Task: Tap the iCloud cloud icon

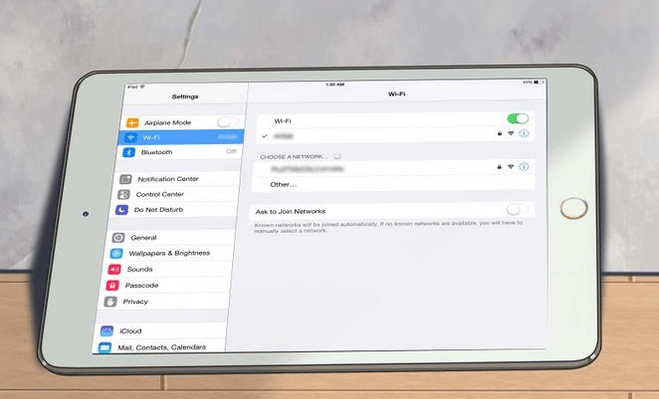Action: click(x=107, y=331)
